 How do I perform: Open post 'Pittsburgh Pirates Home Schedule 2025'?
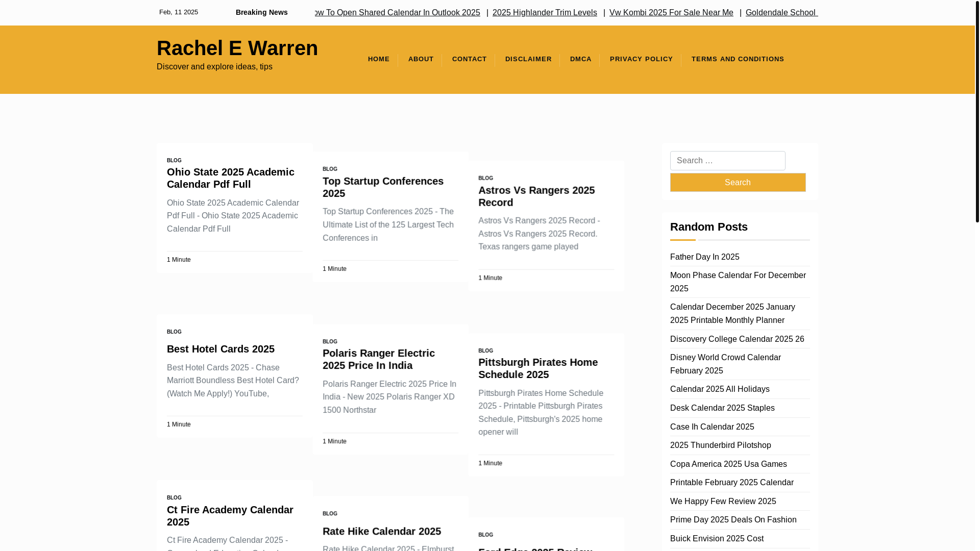pyautogui.click(x=538, y=368)
